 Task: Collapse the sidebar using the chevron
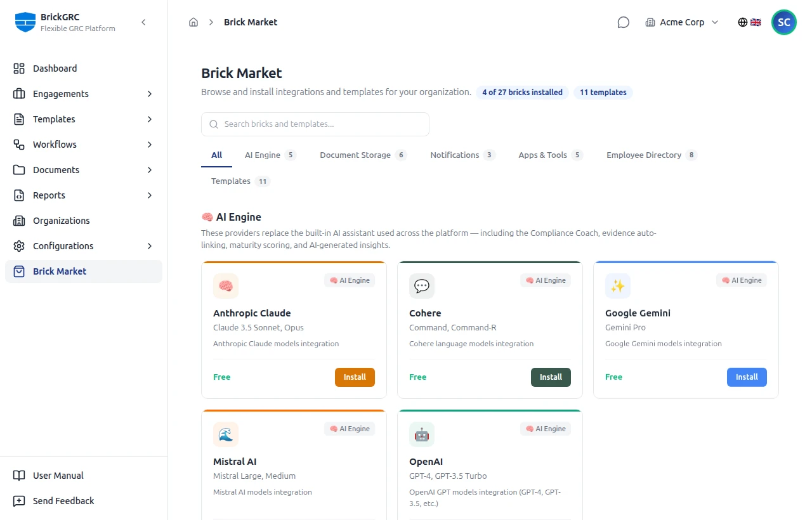coord(143,22)
